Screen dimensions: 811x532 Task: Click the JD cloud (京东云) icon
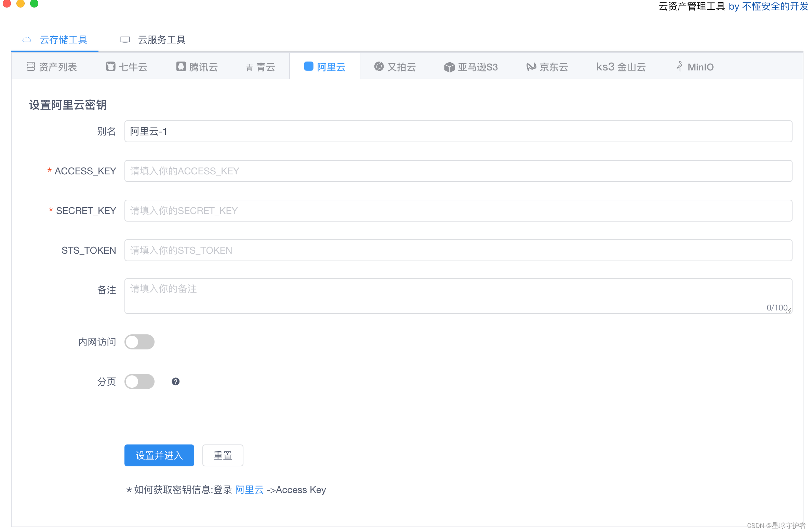(x=531, y=67)
